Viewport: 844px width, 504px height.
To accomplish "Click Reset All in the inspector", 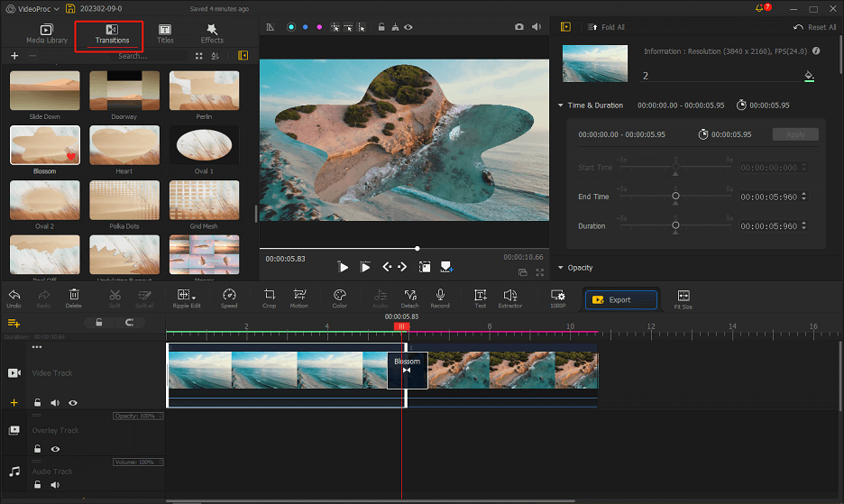I will coord(814,27).
